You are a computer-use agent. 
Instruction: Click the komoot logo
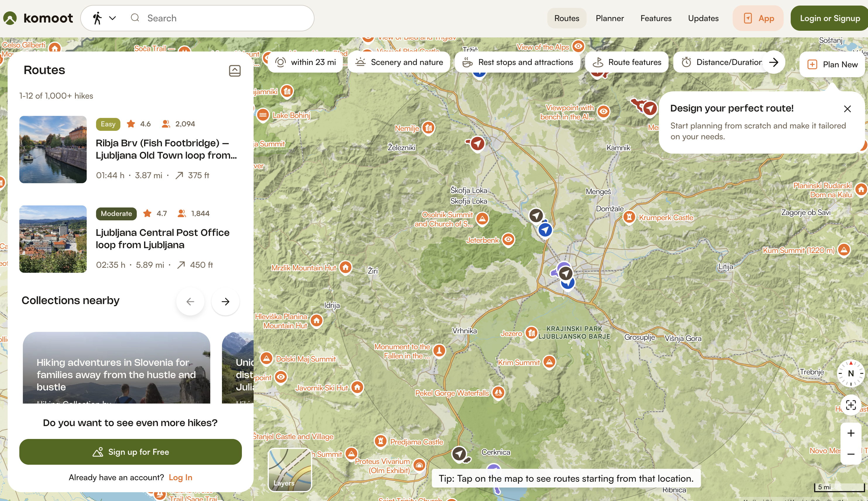(38, 18)
